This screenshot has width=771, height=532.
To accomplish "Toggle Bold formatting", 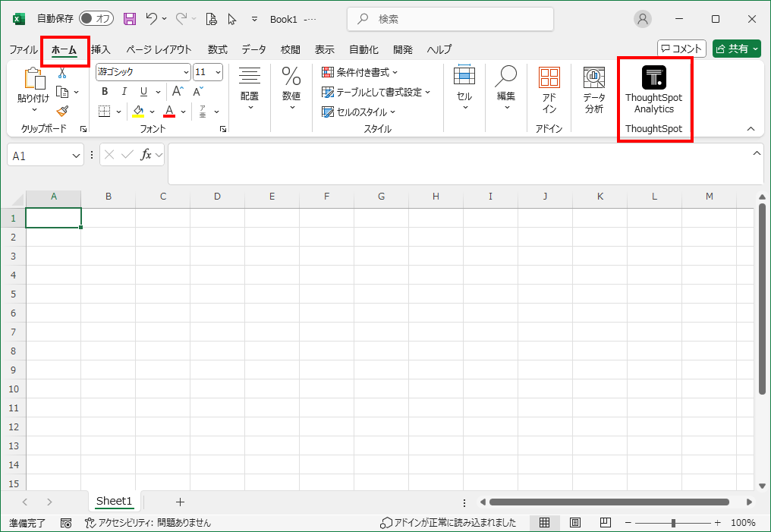I will (x=105, y=92).
